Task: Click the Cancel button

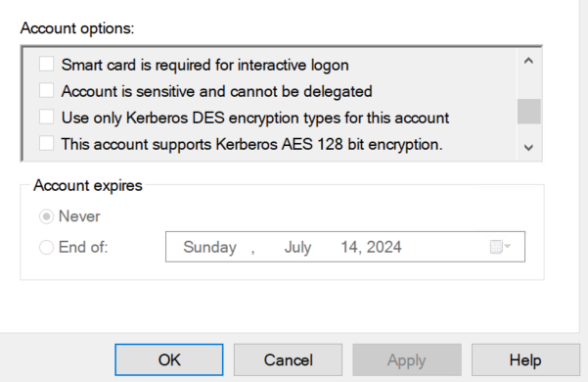Action: (x=288, y=359)
